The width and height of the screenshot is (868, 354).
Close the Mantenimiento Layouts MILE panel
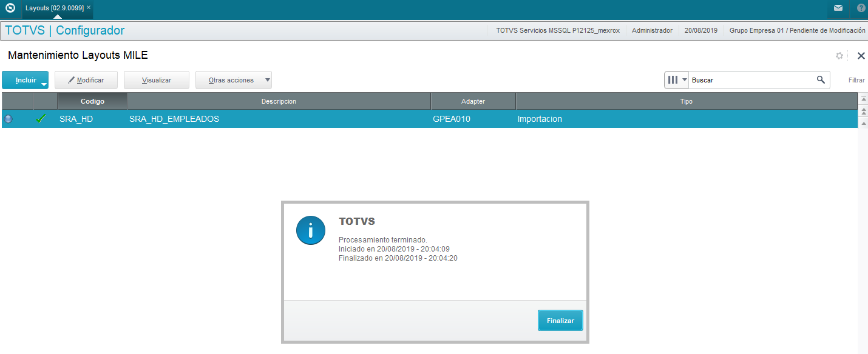861,56
